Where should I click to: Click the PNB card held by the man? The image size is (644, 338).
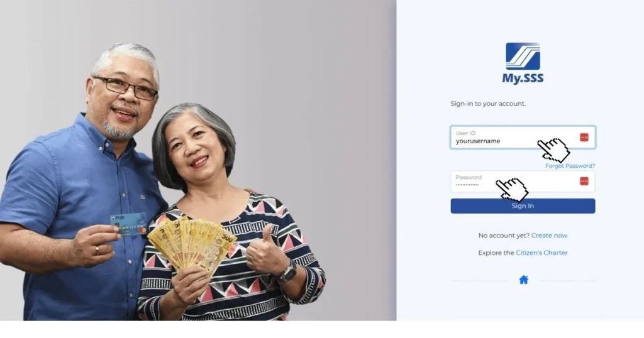(x=128, y=224)
